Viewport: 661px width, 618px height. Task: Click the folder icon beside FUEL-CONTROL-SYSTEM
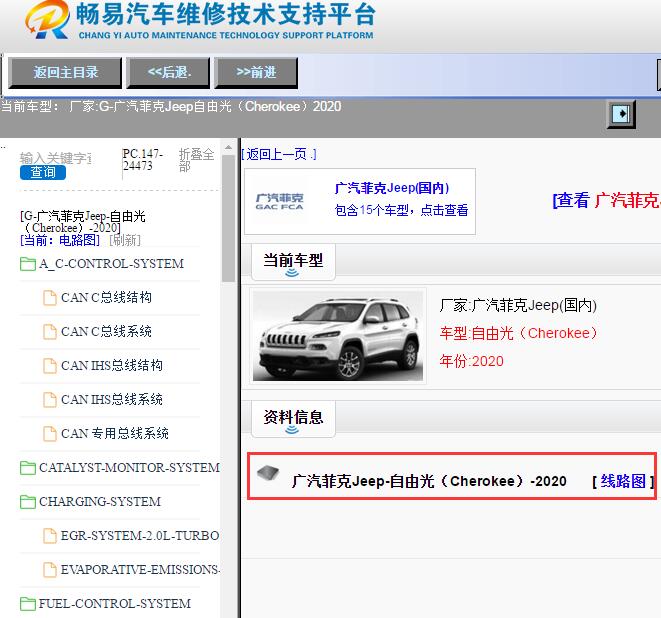pos(28,604)
